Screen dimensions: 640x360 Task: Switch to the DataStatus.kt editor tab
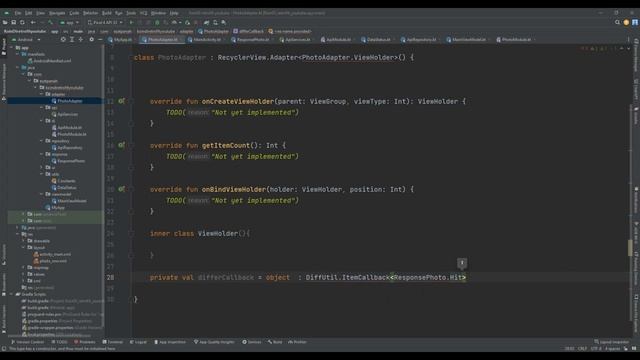(x=378, y=40)
